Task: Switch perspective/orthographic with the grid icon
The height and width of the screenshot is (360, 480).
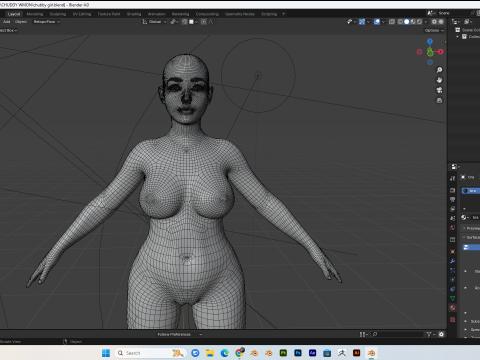Action: pyautogui.click(x=439, y=100)
